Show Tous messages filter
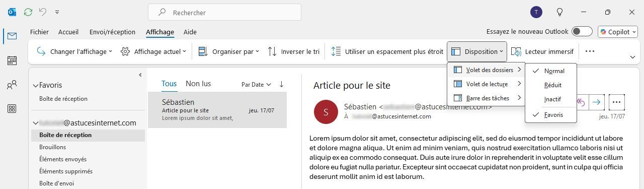This screenshot has height=189, width=644. point(169,84)
